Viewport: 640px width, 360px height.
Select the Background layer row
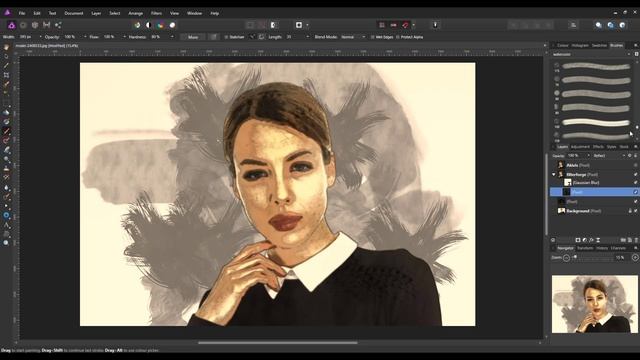[594, 211]
